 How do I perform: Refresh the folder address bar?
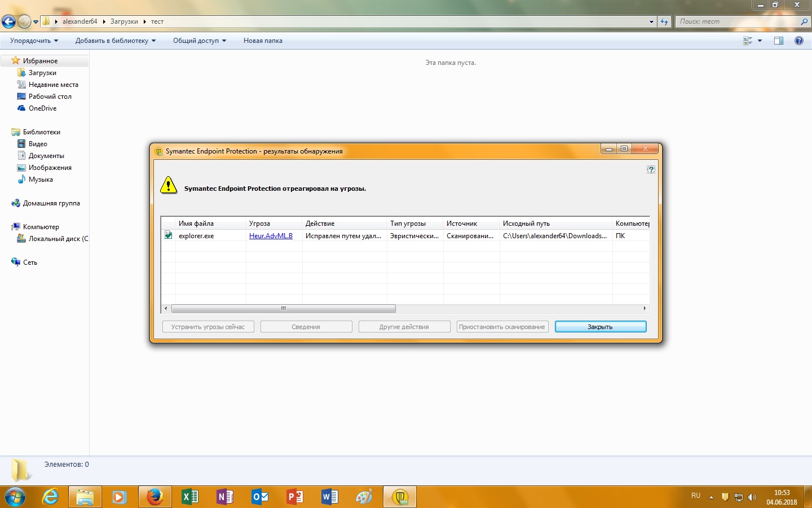pos(664,21)
